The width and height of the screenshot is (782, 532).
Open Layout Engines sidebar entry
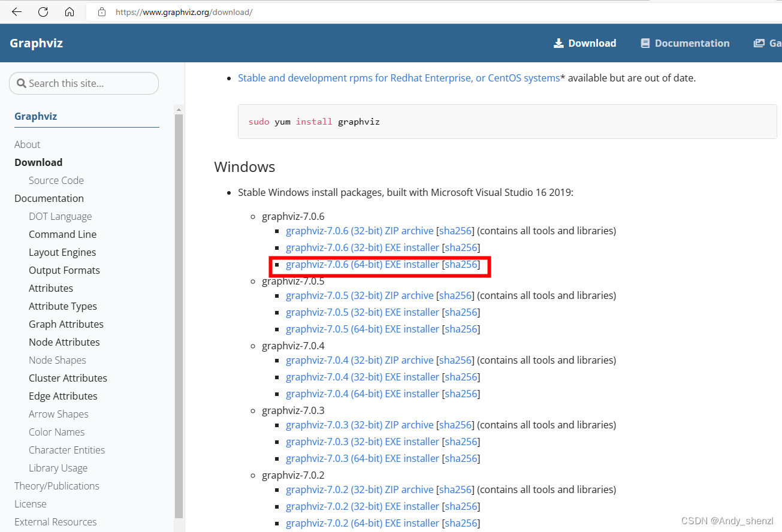pyautogui.click(x=62, y=252)
